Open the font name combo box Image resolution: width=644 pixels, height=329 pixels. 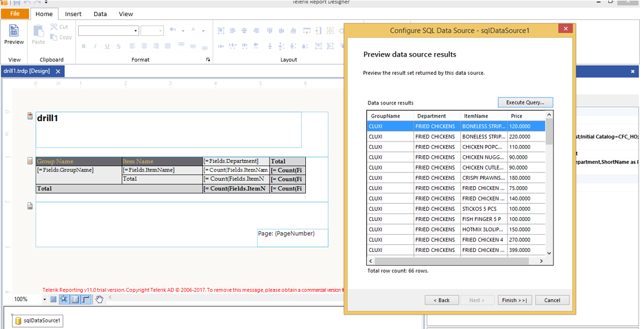point(109,31)
